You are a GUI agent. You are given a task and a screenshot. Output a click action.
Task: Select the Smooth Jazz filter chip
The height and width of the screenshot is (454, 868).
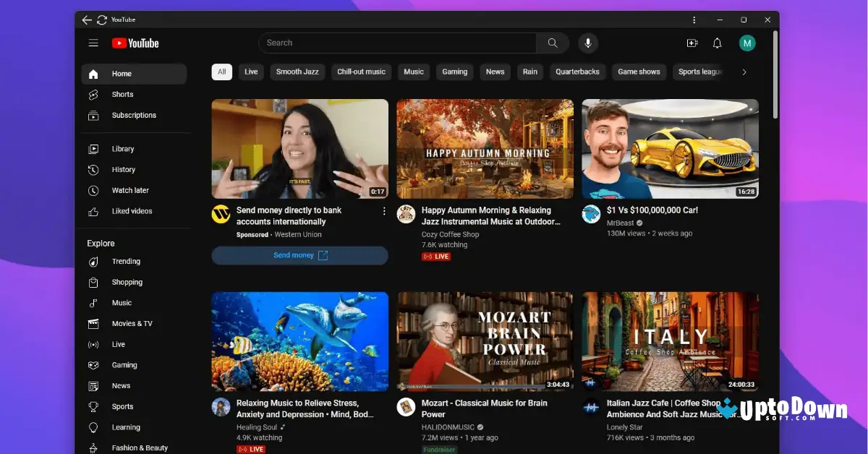coord(297,72)
